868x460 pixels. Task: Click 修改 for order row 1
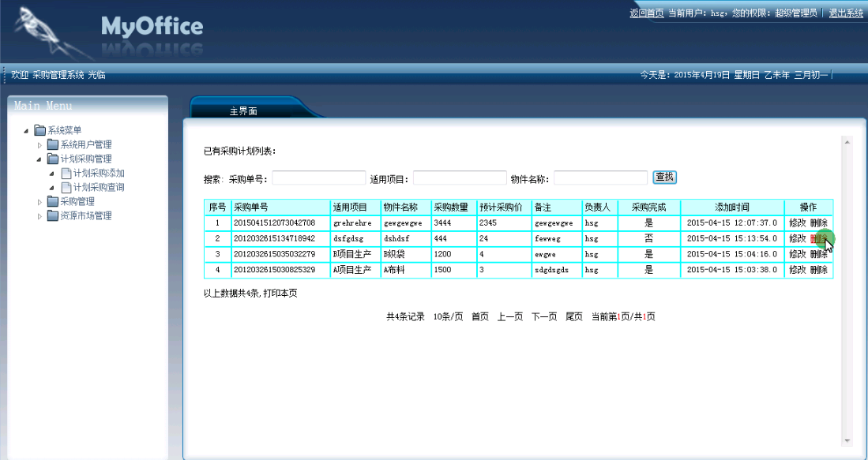797,223
